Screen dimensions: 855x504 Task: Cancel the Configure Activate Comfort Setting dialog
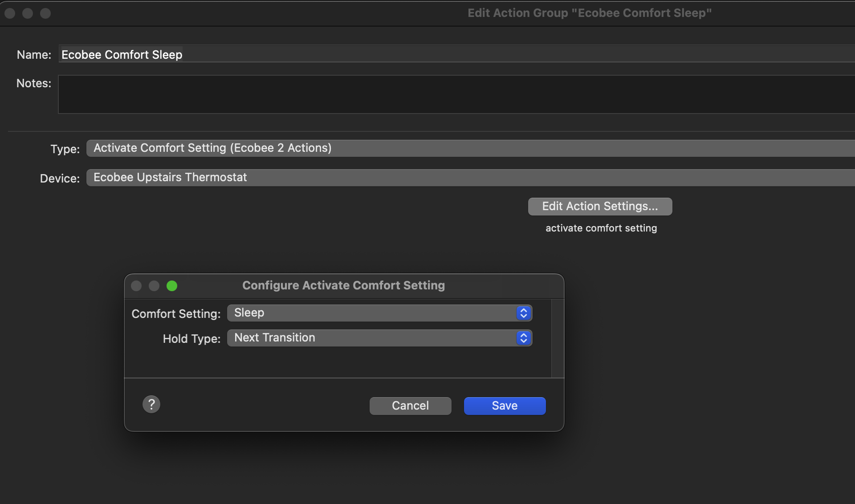click(410, 406)
